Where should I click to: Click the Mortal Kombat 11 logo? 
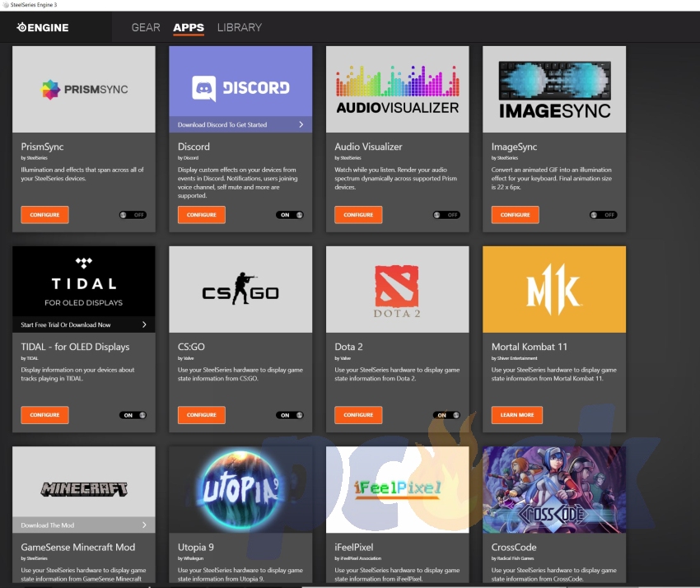pos(554,289)
